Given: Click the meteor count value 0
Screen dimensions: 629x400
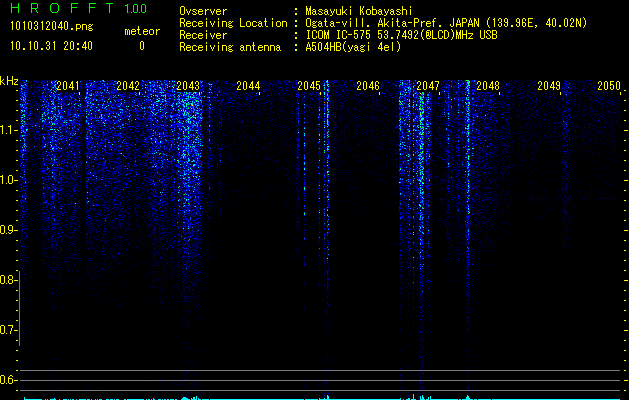Looking at the screenshot, I should [x=142, y=46].
